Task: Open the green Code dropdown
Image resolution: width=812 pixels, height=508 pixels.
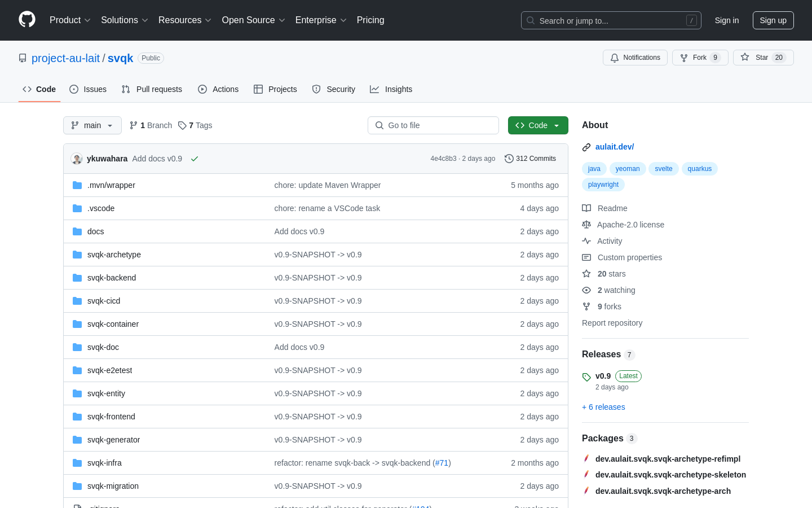Action: (538, 125)
